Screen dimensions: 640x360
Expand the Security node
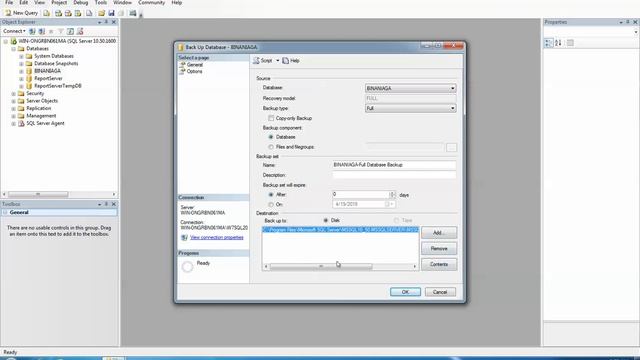click(x=13, y=93)
